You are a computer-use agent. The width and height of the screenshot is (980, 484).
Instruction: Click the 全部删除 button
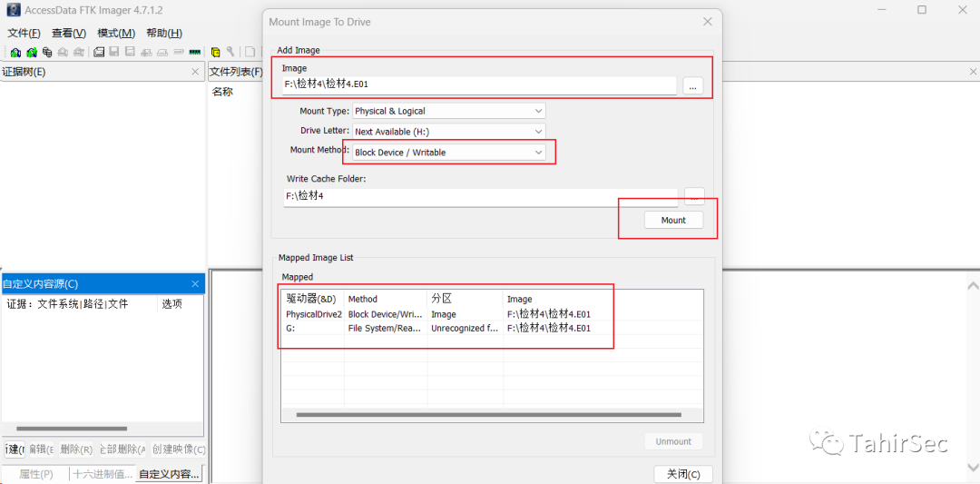click(x=122, y=449)
